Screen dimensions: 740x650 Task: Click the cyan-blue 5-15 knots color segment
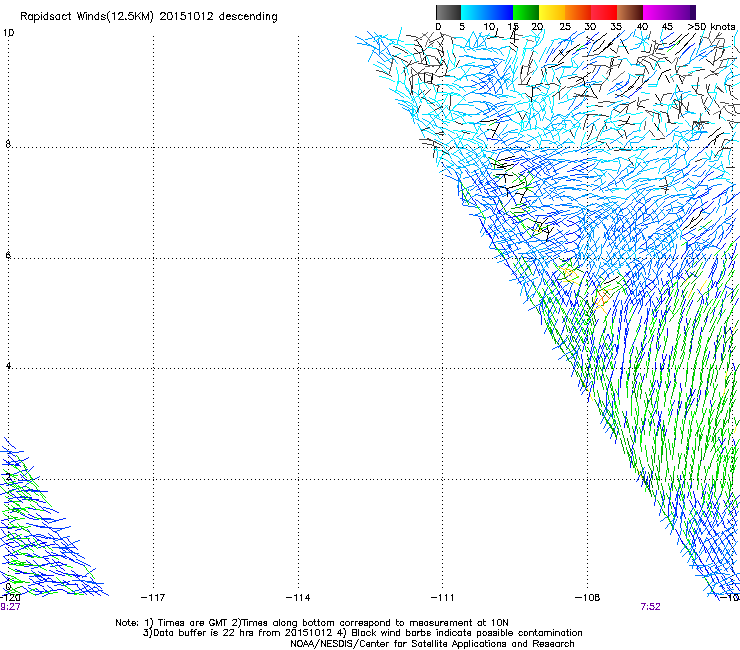[x=487, y=12]
